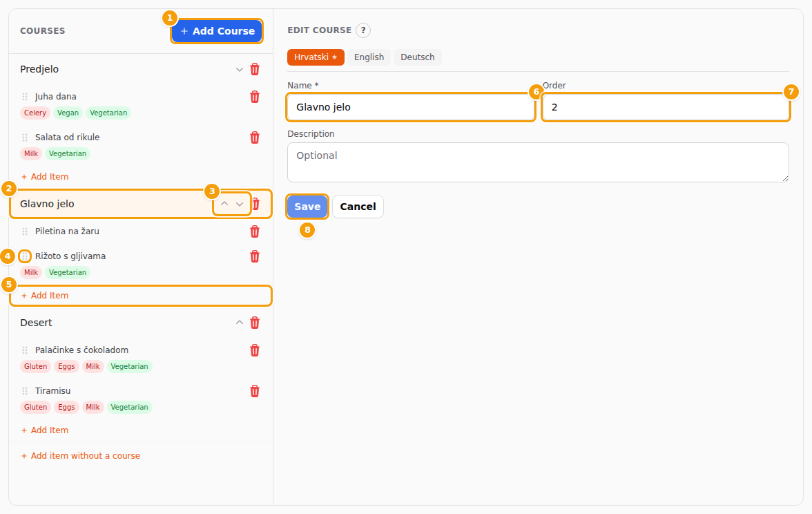Click Vegetarian tag on Rižoto s gljivama
This screenshot has width=812, height=514.
pyautogui.click(x=68, y=272)
